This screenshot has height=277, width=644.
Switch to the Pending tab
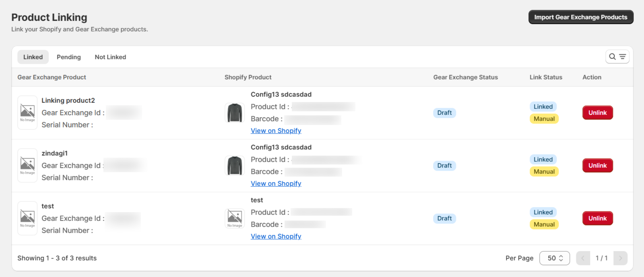pos(69,57)
